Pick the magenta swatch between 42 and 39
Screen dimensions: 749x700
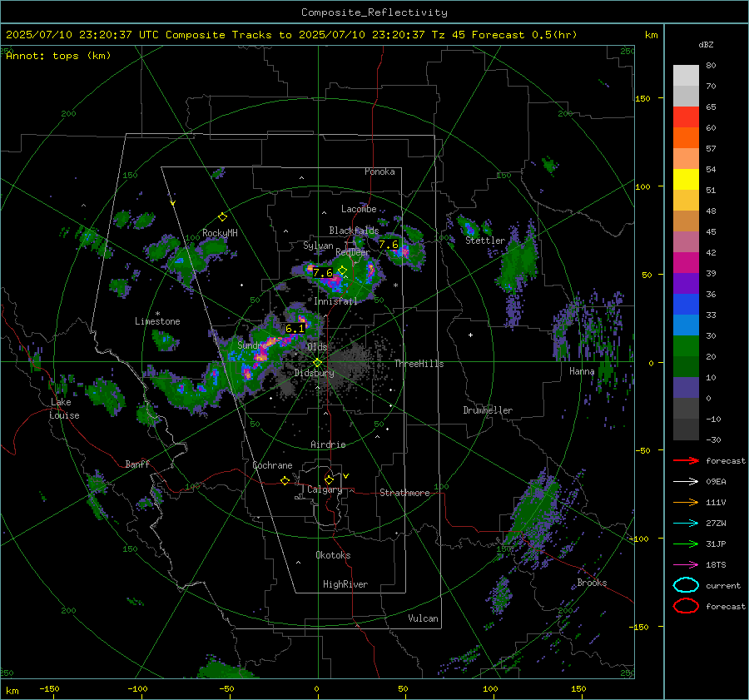[686, 263]
